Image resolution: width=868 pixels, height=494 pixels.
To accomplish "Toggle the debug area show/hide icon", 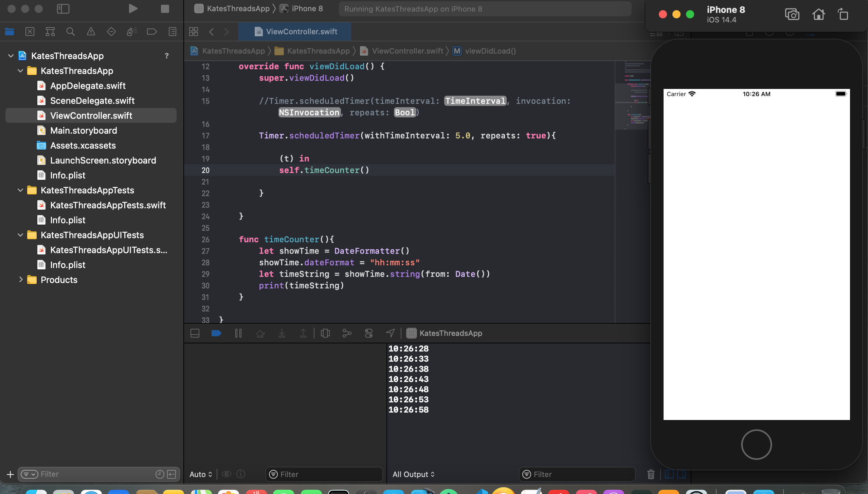I will click(x=195, y=333).
